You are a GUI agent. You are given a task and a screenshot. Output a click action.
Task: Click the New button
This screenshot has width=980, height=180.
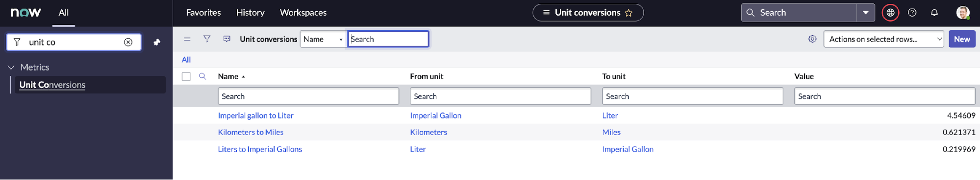pyautogui.click(x=962, y=39)
